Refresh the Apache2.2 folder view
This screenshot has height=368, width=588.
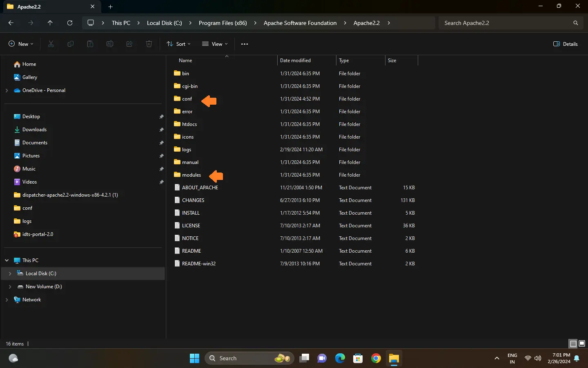point(70,23)
